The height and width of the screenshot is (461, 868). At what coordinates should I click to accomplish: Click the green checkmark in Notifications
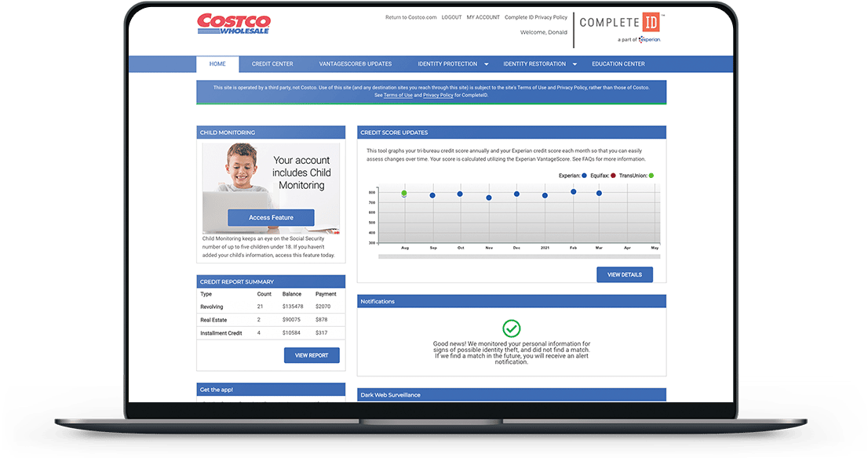[511, 329]
